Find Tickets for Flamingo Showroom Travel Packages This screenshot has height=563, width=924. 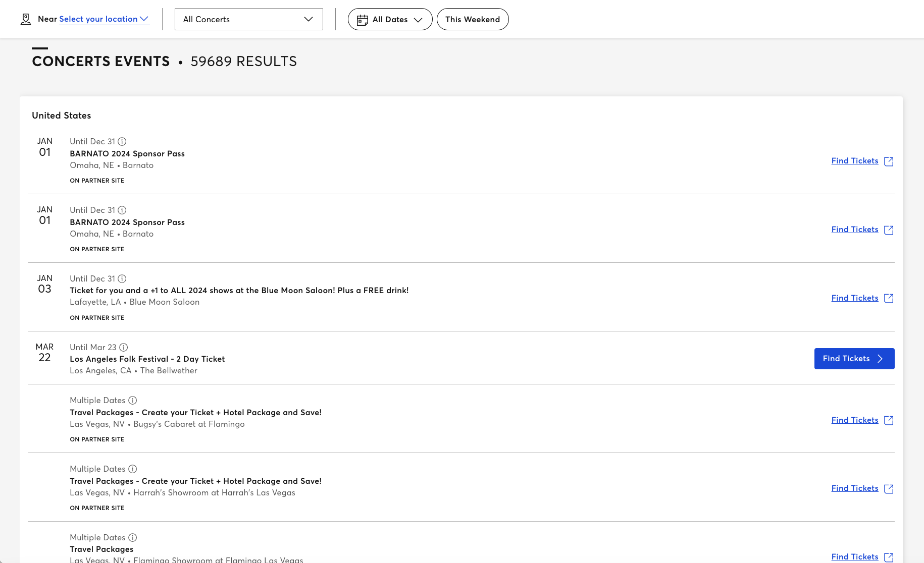click(x=855, y=557)
